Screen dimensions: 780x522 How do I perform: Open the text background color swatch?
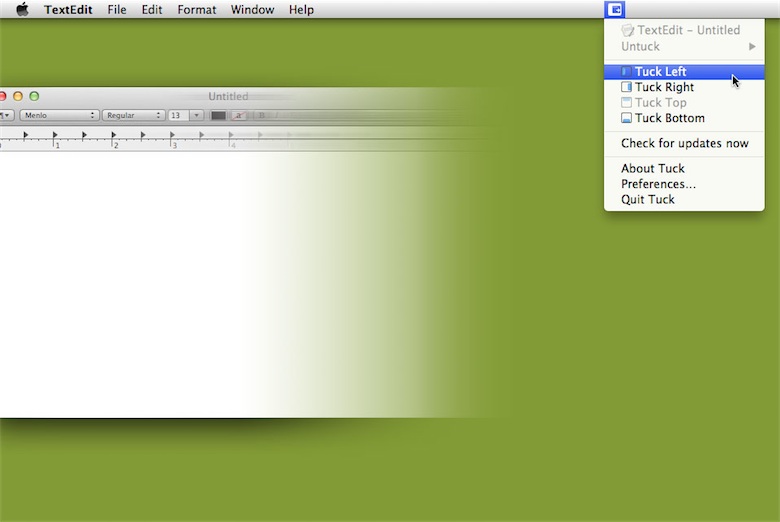(x=239, y=115)
